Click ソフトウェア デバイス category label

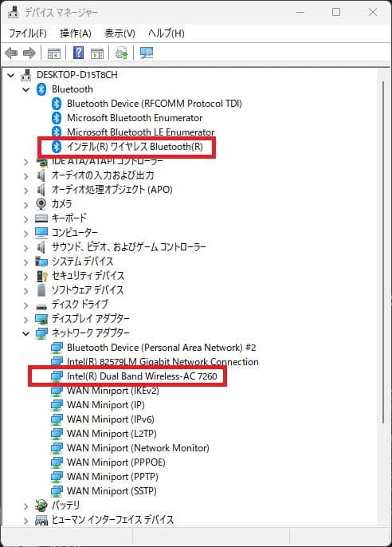click(88, 290)
